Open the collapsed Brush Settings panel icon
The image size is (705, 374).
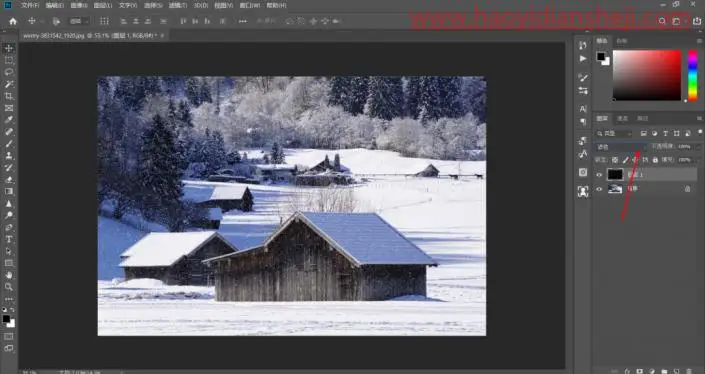coord(583,77)
